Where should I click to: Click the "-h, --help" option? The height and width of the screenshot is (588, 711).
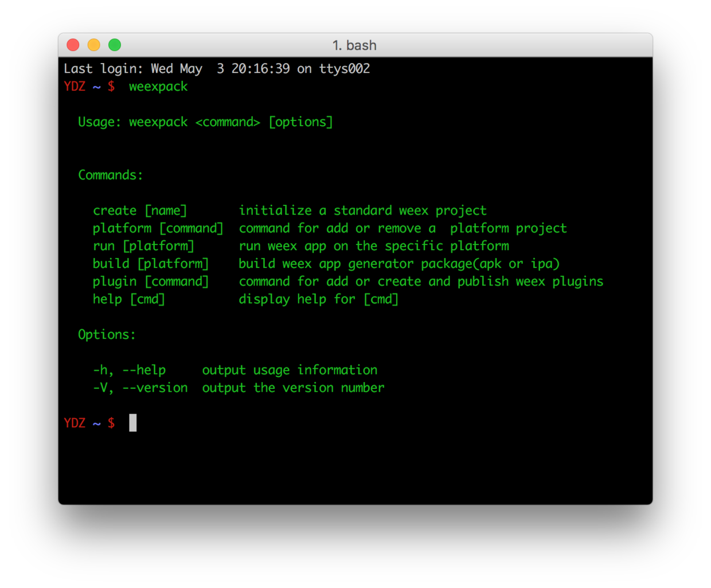pos(129,370)
